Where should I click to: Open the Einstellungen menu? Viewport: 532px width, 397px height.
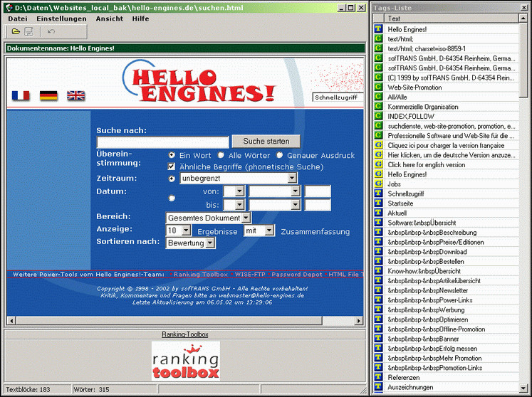61,18
